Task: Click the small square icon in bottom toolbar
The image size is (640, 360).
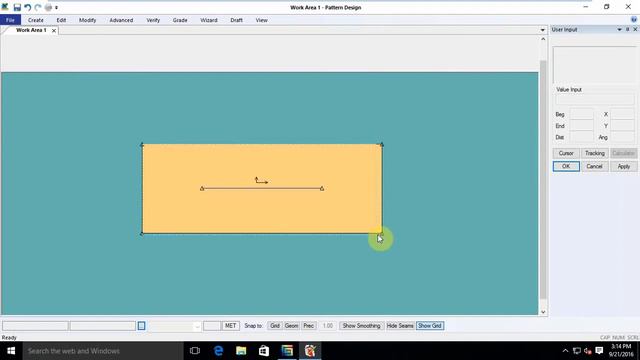Action: coord(141,326)
